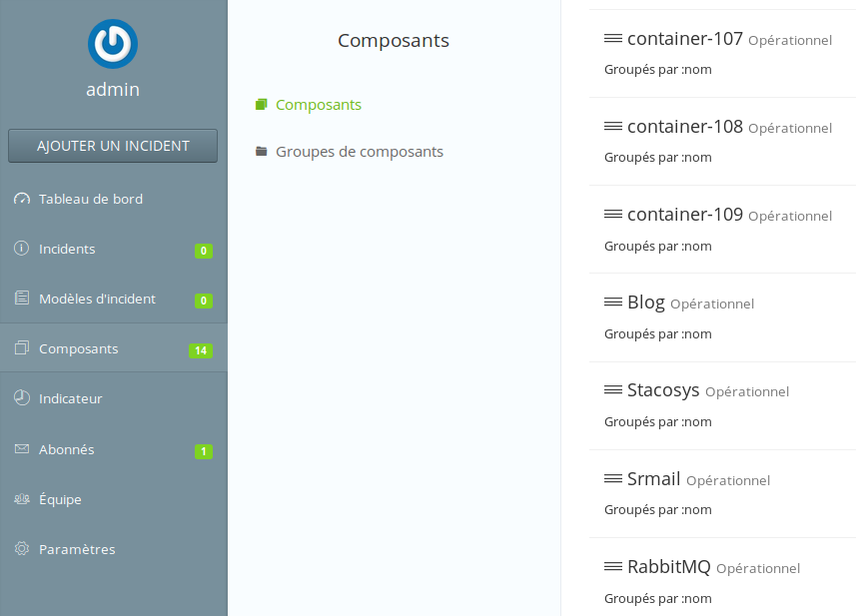Viewport: 856px width, 616px height.
Task: Click the drag handle beside container-107
Action: pyautogui.click(x=613, y=39)
